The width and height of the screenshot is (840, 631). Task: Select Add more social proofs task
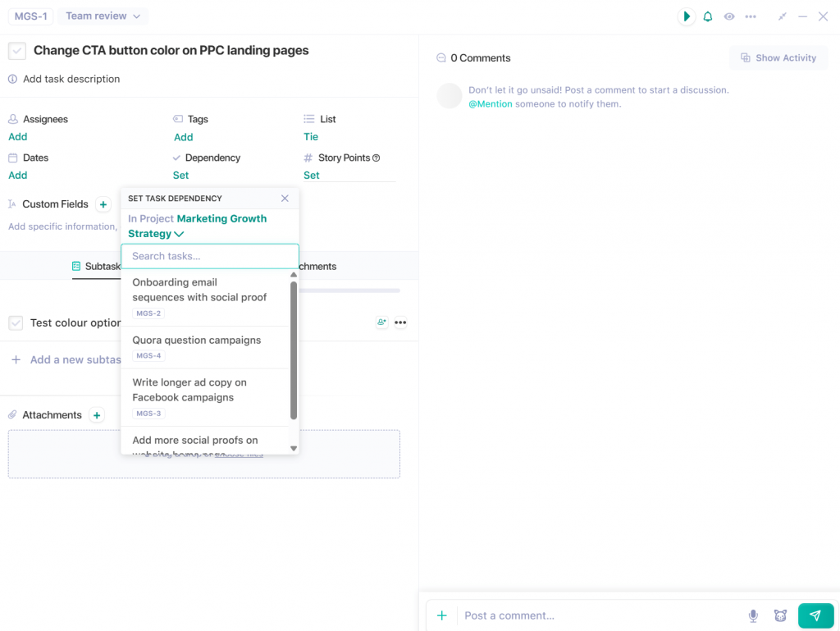206,441
